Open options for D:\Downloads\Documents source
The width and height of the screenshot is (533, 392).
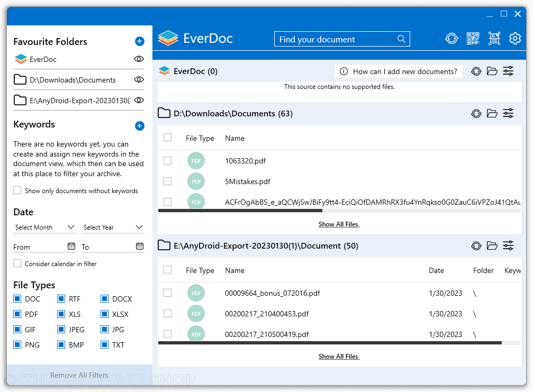[x=508, y=113]
